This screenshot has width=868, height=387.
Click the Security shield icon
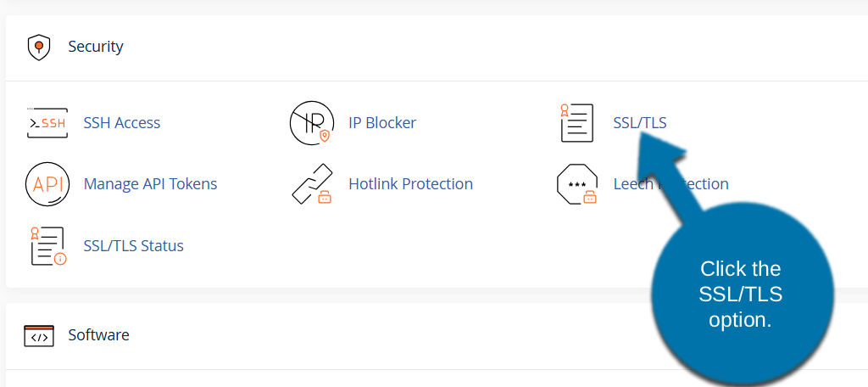(39, 47)
